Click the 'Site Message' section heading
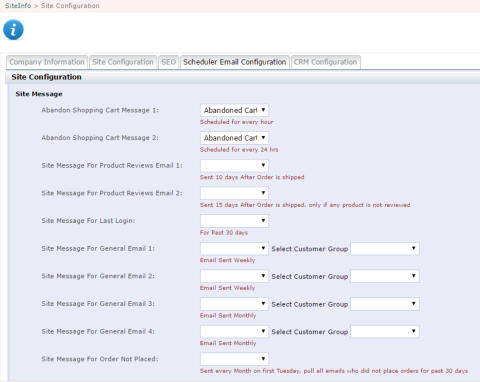480x382 pixels. pyautogui.click(x=39, y=94)
